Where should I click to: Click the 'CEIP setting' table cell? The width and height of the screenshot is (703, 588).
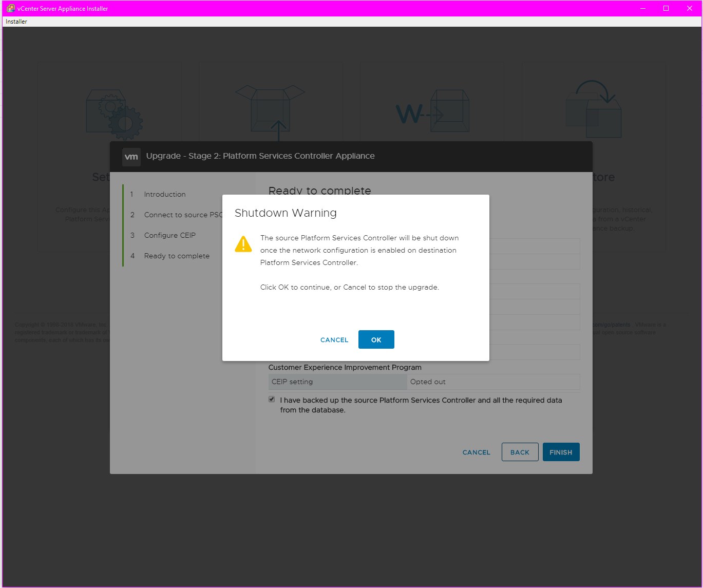338,382
